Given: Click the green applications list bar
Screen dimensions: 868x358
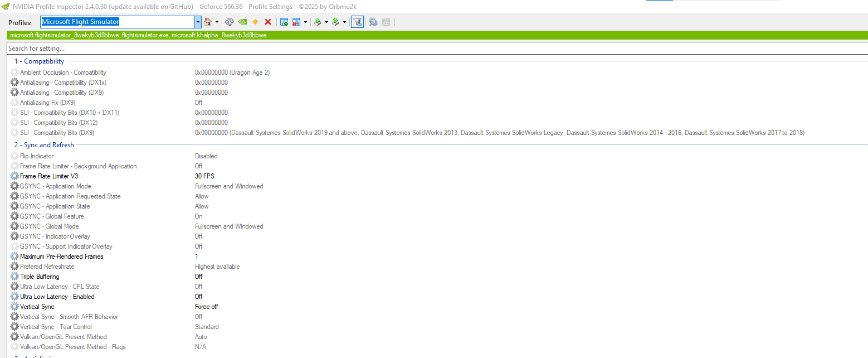Looking at the screenshot, I should 437,35.
